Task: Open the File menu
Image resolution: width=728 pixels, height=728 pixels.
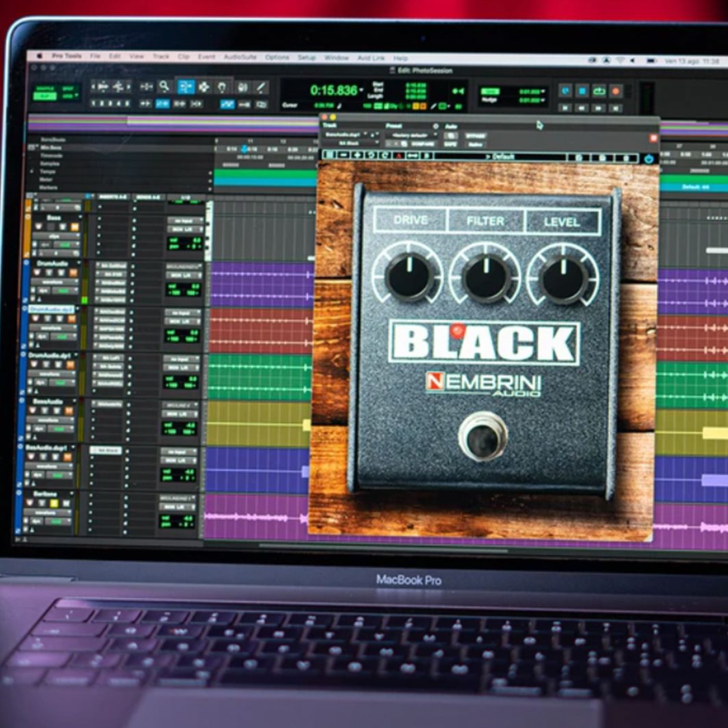Action: 95,55
